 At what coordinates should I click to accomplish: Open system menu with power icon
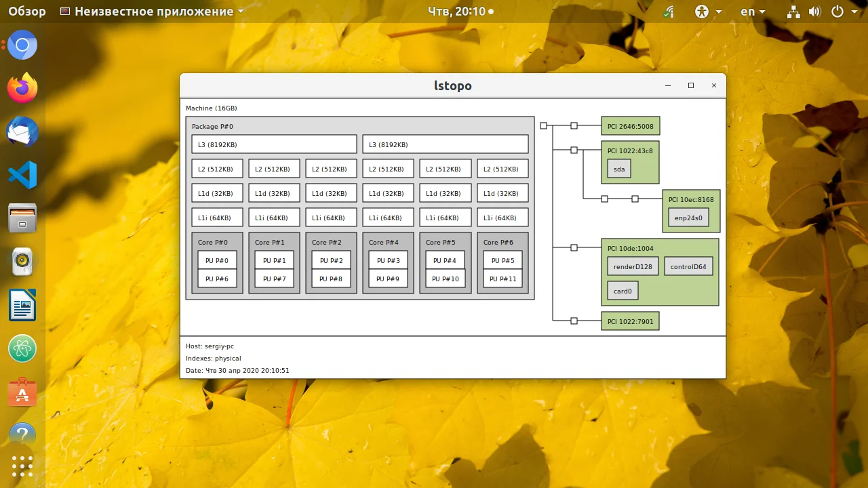pyautogui.click(x=843, y=12)
